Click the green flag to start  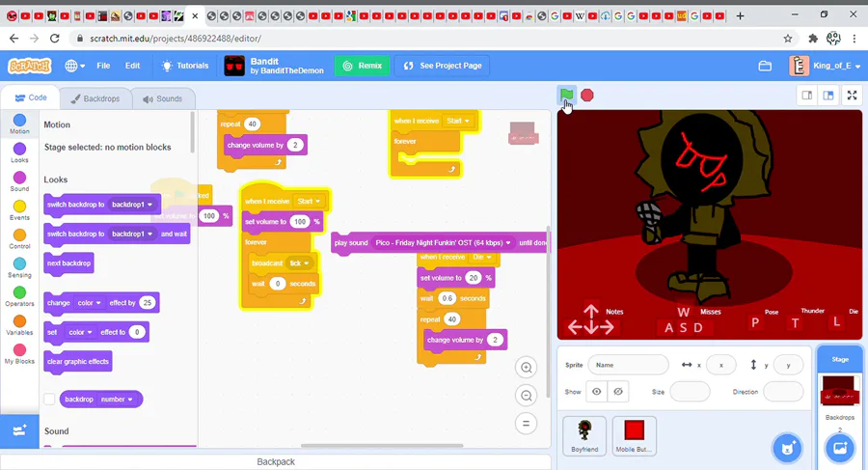click(x=566, y=95)
